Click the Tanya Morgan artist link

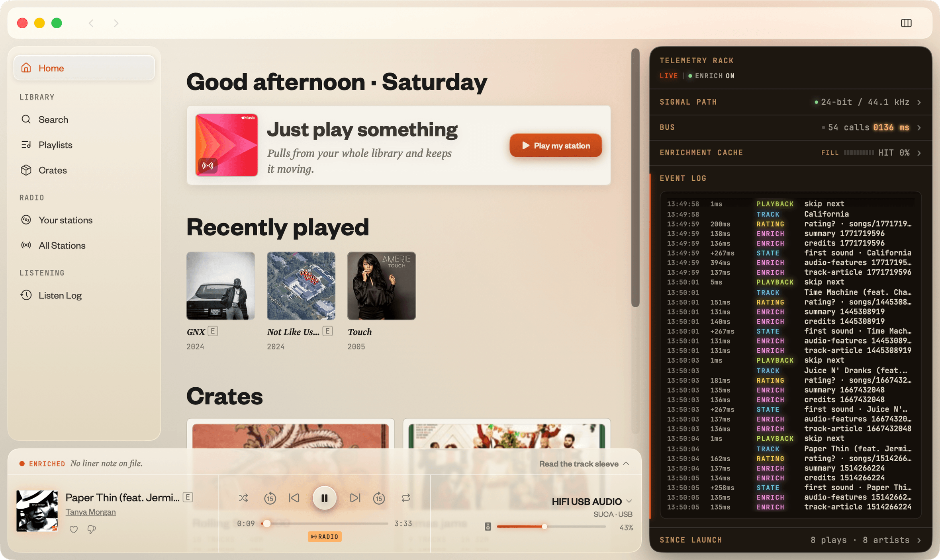point(91,512)
